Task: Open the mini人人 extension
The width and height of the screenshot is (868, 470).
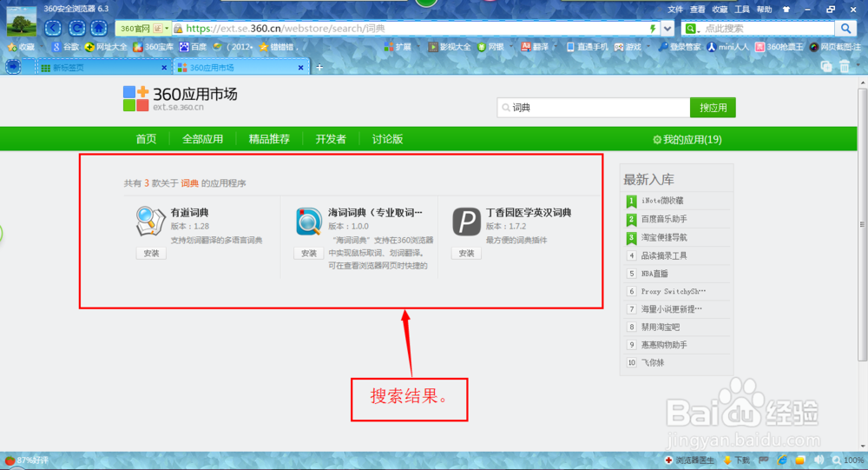Action: click(x=728, y=47)
